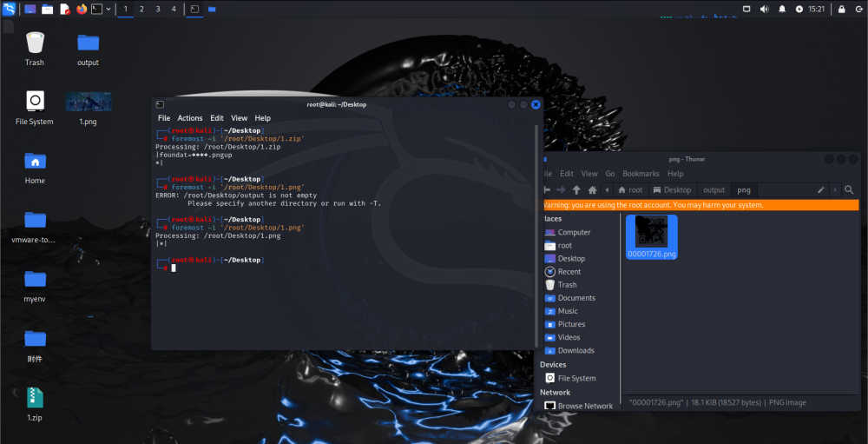Screen dimensions: 868x444
Task: Open the terminal Actions menu
Action: [x=190, y=118]
